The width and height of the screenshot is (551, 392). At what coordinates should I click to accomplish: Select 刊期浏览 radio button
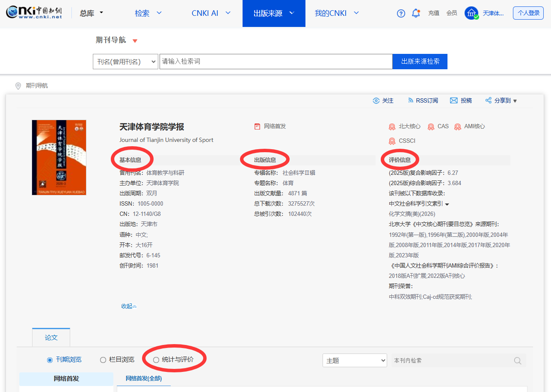(x=50, y=360)
